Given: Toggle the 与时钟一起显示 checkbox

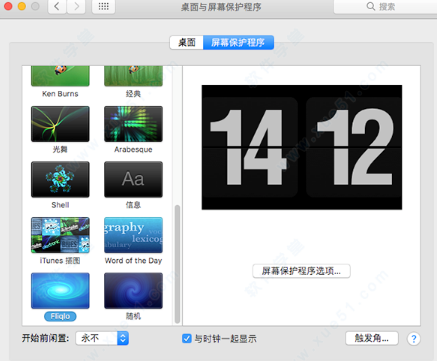Looking at the screenshot, I should tap(187, 338).
